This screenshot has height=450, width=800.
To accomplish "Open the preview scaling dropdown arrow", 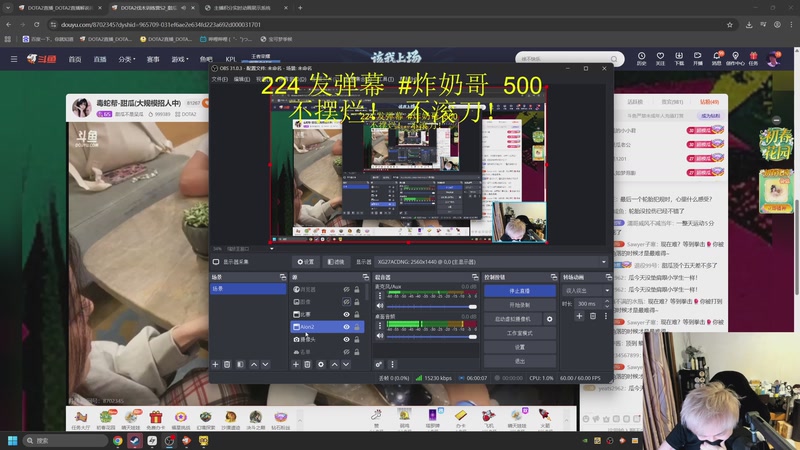I will click(x=271, y=249).
